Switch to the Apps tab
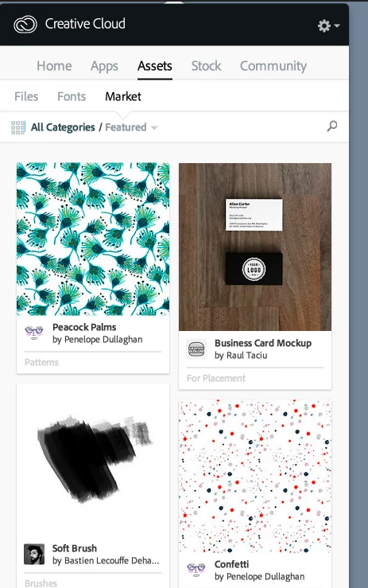Screen dimensions: 368x588 point(104,66)
